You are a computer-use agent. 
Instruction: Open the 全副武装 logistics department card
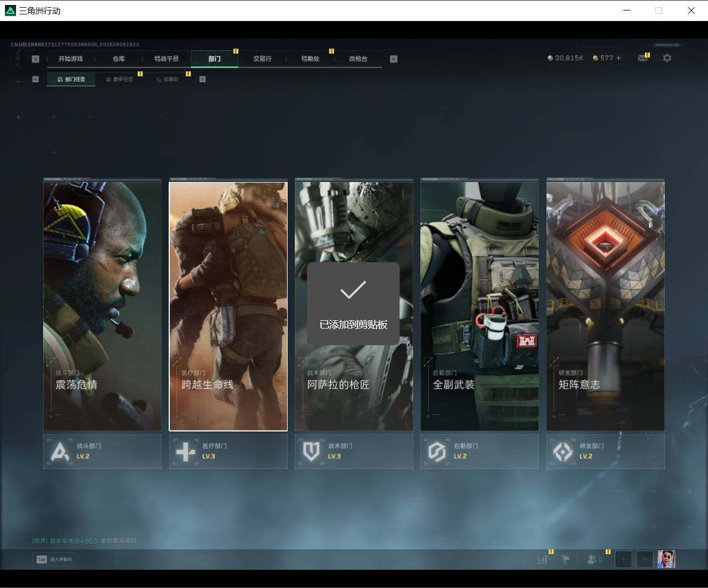[480, 306]
